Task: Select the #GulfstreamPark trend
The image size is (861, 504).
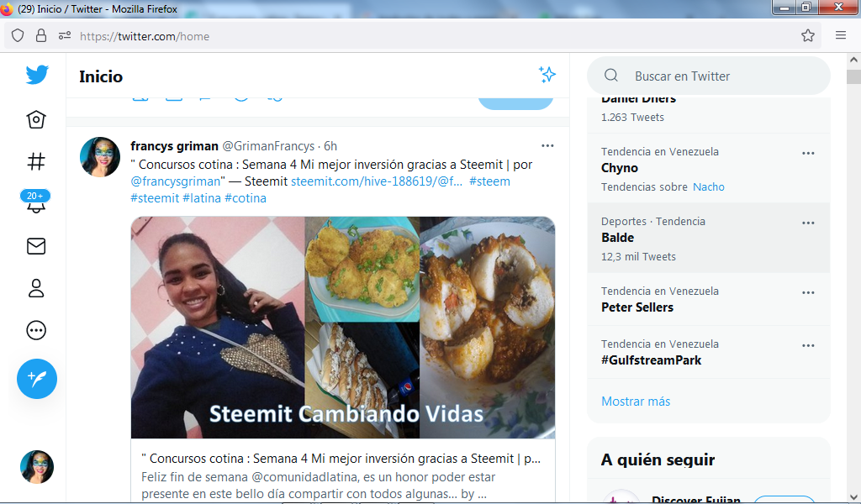Action: tap(652, 360)
